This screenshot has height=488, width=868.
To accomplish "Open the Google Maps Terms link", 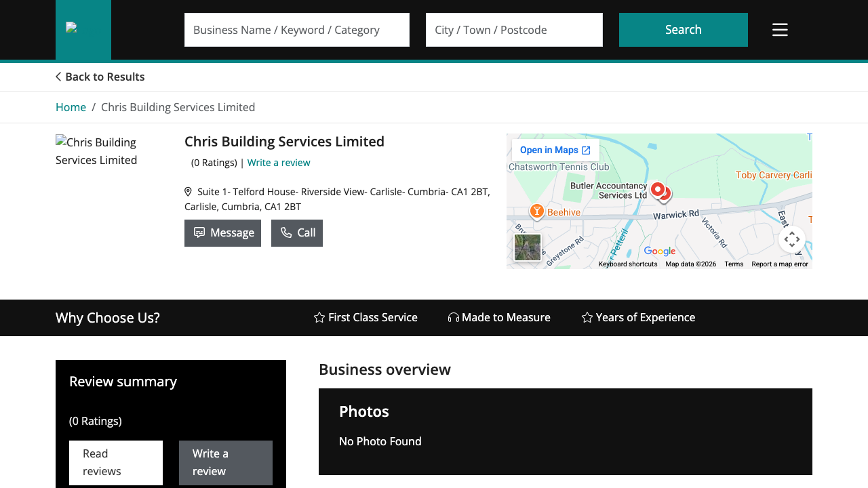I will coord(734,264).
